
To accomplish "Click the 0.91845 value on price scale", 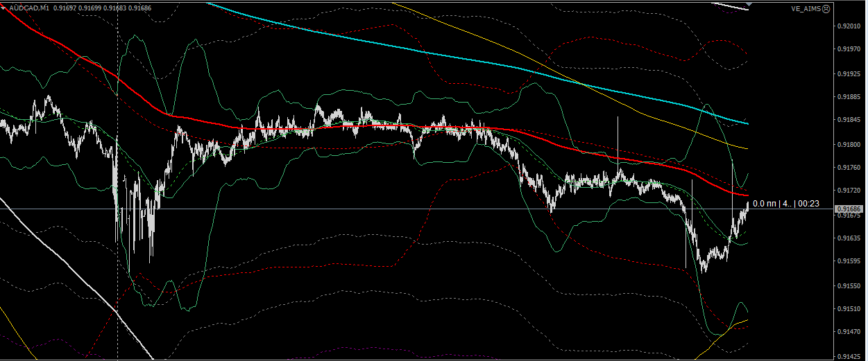I will 850,121.
